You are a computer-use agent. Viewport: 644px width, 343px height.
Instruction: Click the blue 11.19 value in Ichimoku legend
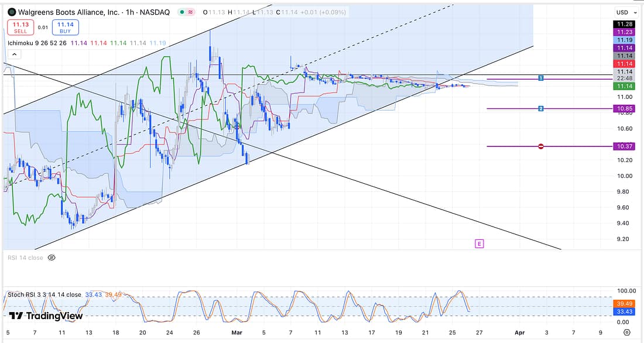157,43
